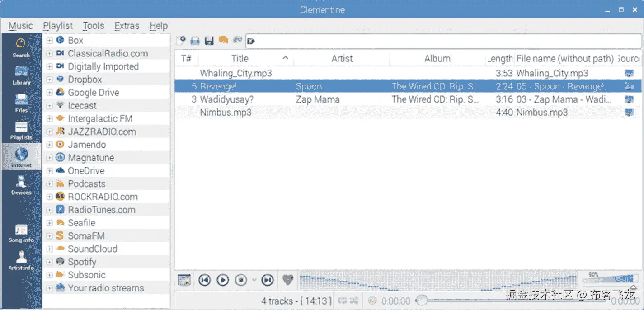This screenshot has width=644, height=310.
Task: Expand the Jamendo node
Action: (50, 145)
